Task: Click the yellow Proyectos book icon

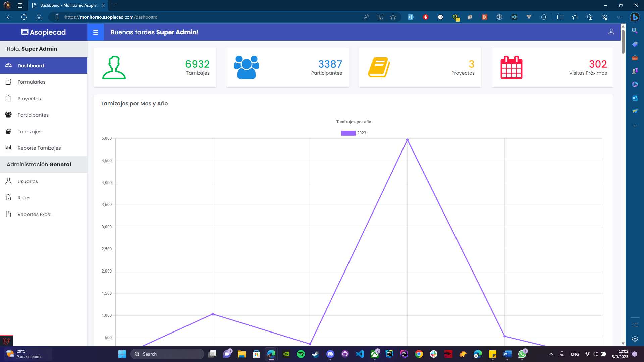Action: click(379, 67)
